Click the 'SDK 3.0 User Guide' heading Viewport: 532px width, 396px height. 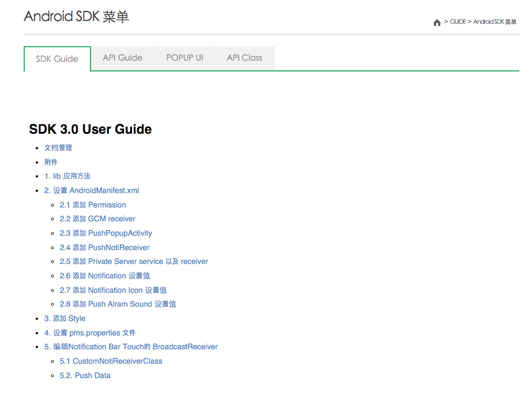click(90, 129)
